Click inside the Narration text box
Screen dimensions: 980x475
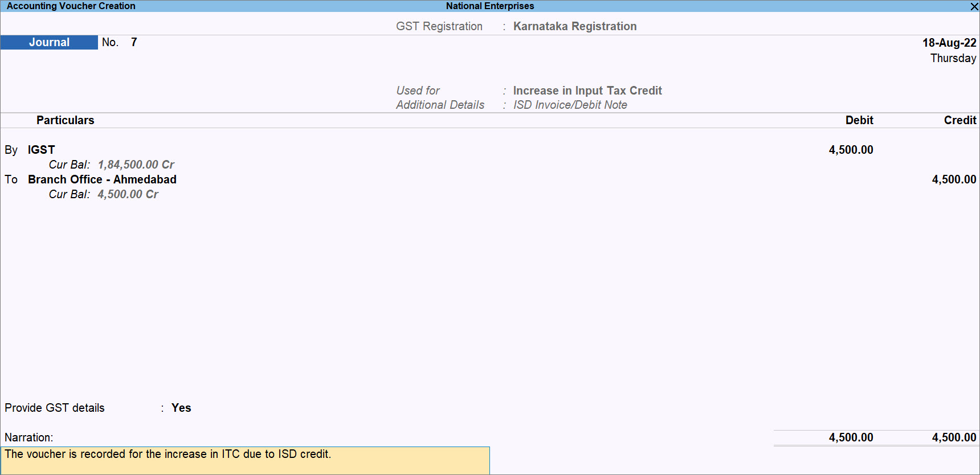pyautogui.click(x=245, y=460)
